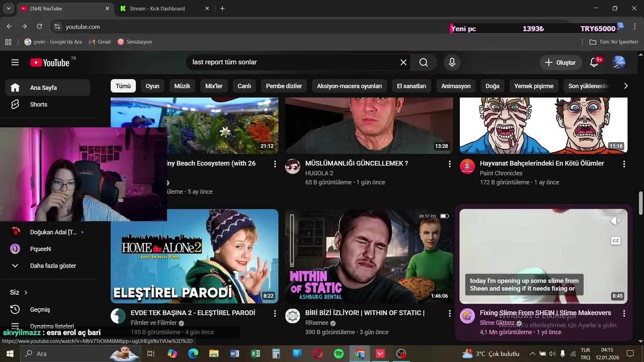Open options for Hayvanat Bahçelerindeki video
This screenshot has width=644, height=362.
point(624,164)
